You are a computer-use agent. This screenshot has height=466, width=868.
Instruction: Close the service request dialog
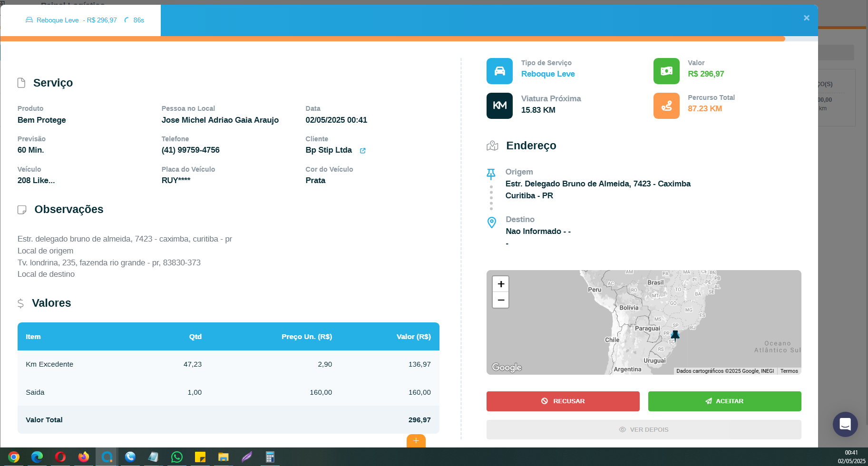coord(806,18)
